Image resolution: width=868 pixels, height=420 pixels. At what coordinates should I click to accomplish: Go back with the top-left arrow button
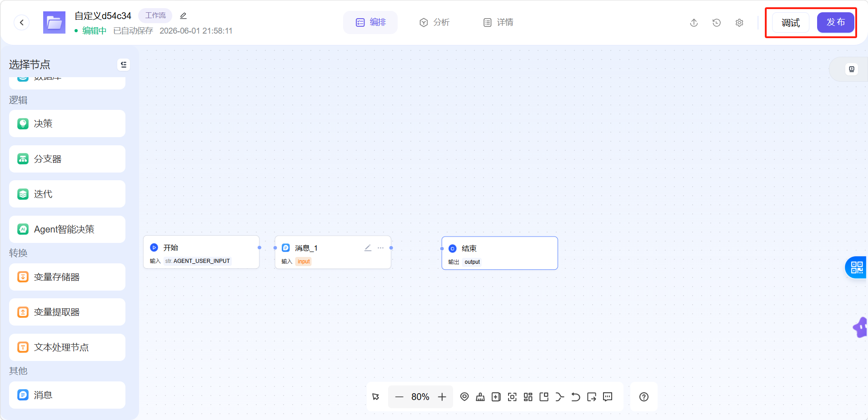click(21, 22)
